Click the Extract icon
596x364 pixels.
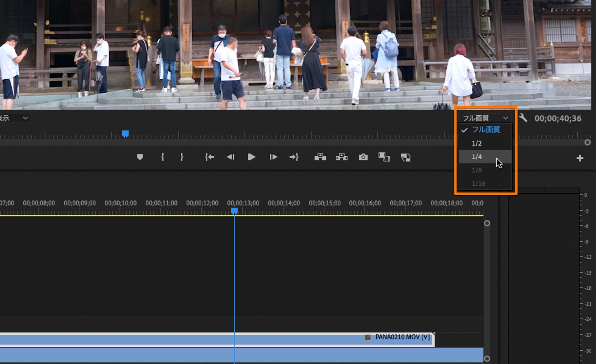342,157
